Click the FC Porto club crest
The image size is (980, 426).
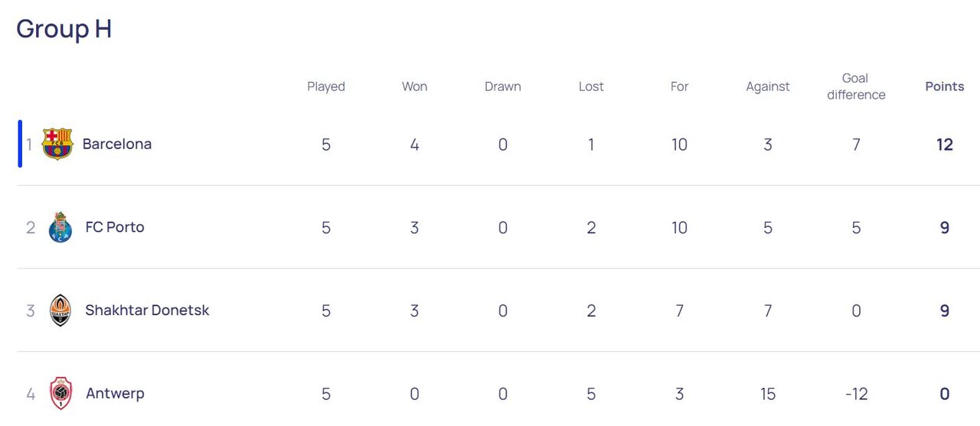60,227
